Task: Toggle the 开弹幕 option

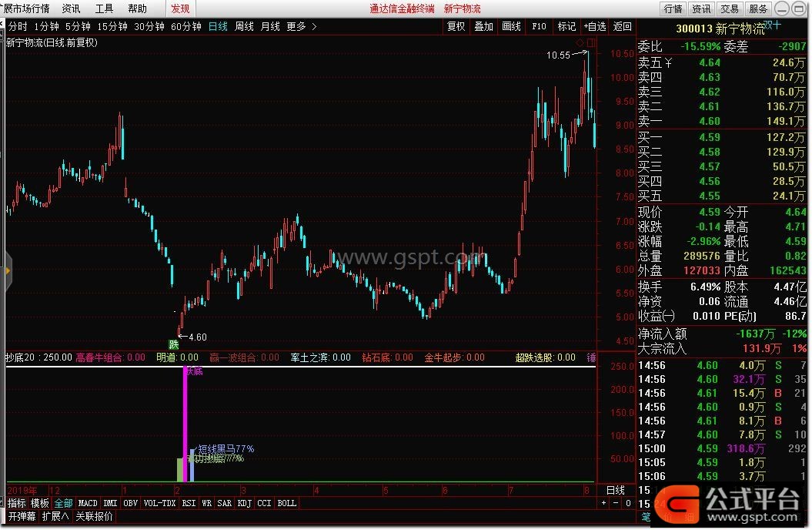Action: click(22, 517)
